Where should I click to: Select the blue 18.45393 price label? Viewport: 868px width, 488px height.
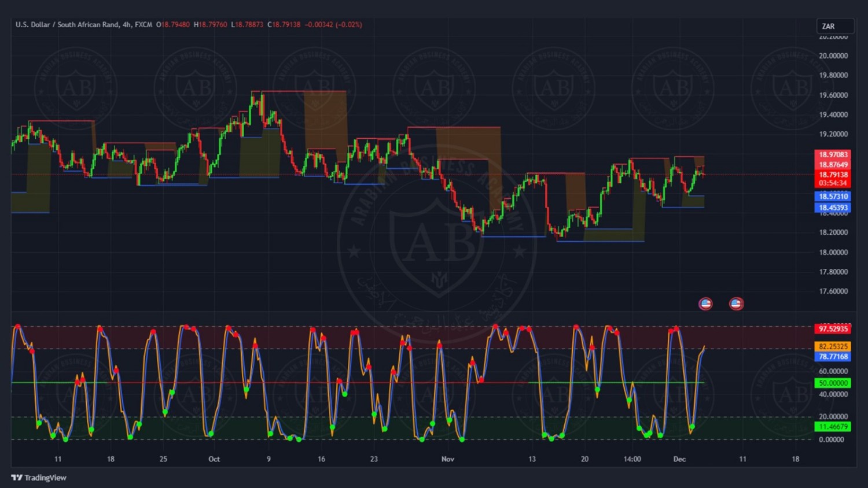tap(833, 208)
